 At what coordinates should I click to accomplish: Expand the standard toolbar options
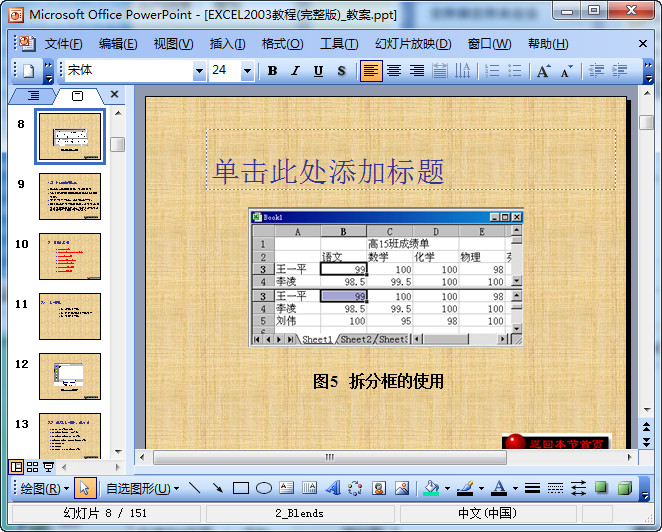click(49, 71)
